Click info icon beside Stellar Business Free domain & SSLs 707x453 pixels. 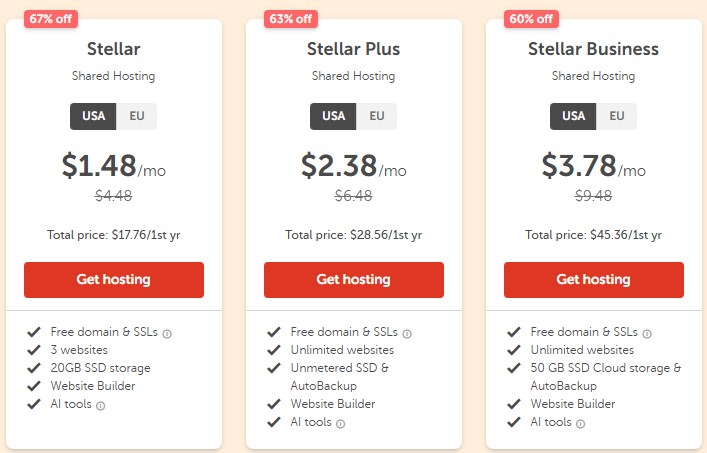click(x=647, y=333)
